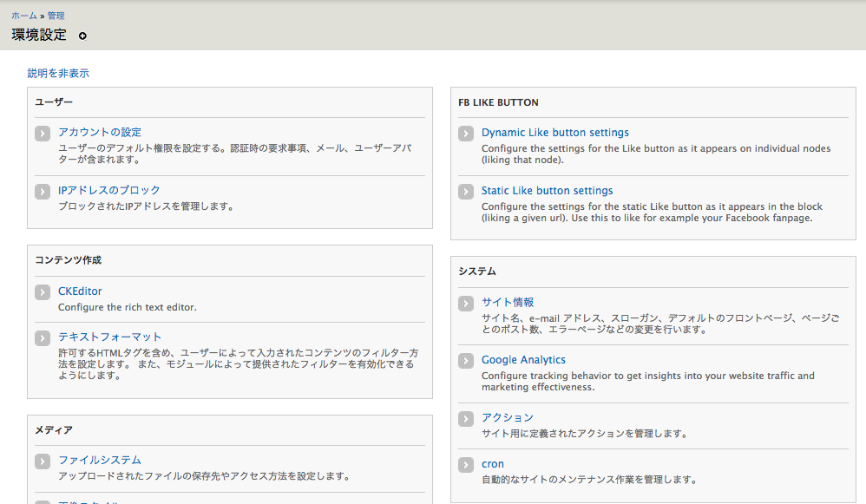Open the テキストフォーマット settings
Viewport: 866px width, 504px height.
[x=109, y=337]
